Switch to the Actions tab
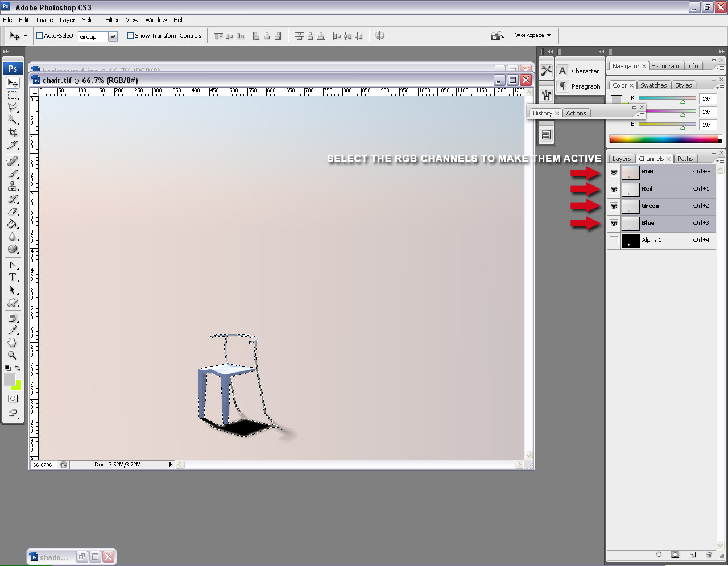 tap(576, 113)
